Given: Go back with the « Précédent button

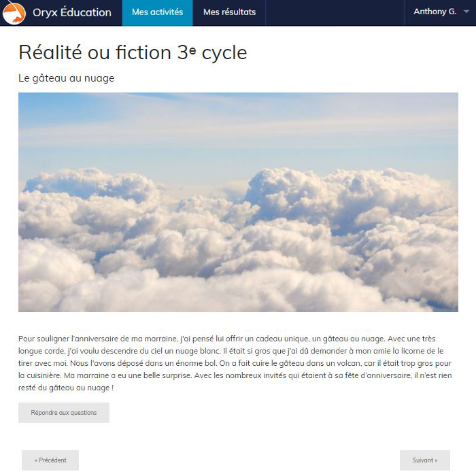Looking at the screenshot, I should (50, 460).
